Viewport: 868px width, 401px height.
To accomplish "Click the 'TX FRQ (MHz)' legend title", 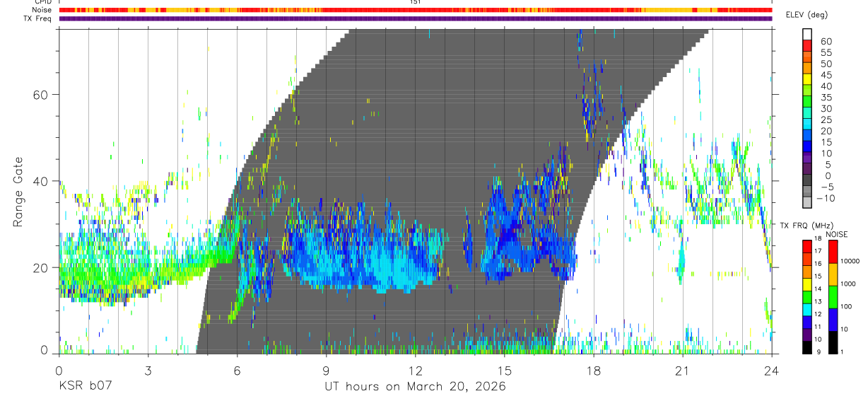I will (x=807, y=226).
